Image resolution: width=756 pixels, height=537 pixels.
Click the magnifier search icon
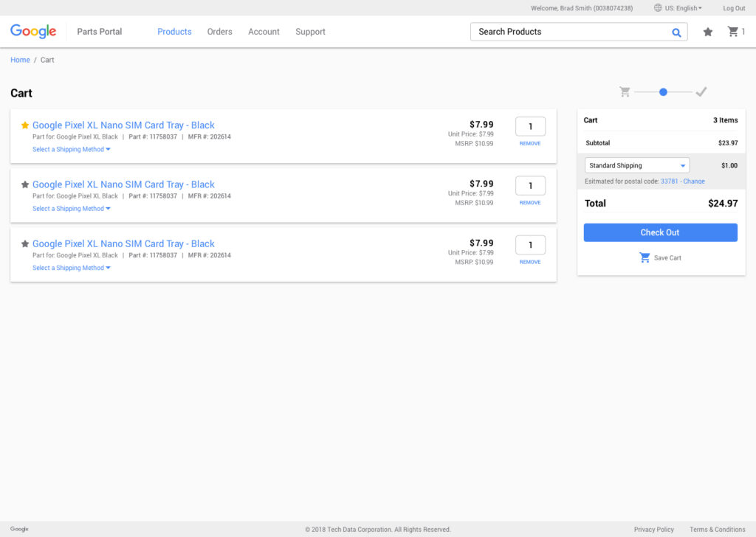point(676,32)
